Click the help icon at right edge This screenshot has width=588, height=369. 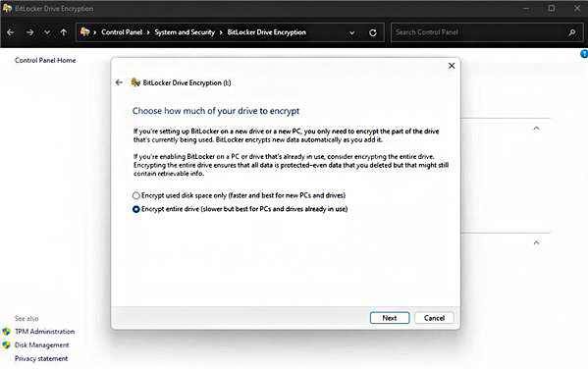(x=584, y=54)
